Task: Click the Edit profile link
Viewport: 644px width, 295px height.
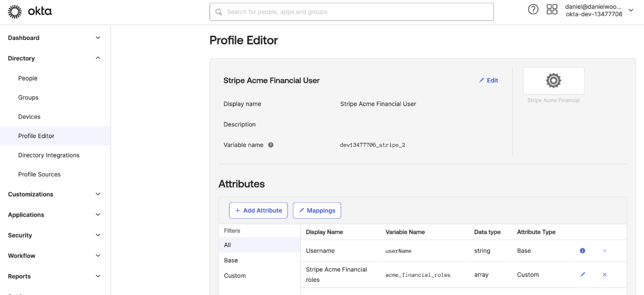Action: coord(489,80)
